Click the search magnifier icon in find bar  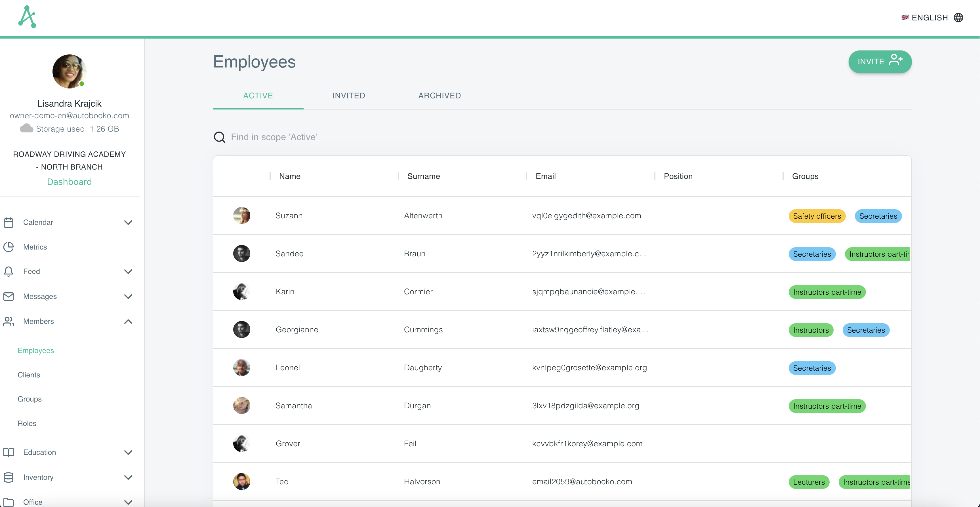(x=220, y=137)
